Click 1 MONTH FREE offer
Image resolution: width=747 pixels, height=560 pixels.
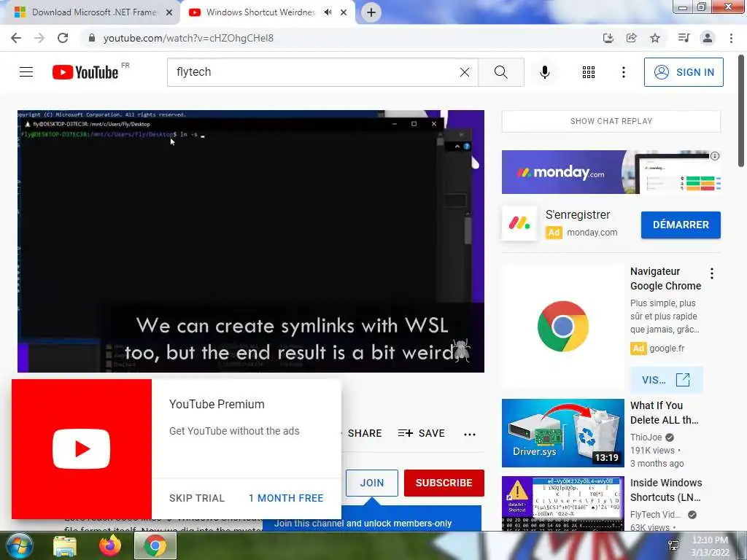click(x=286, y=498)
